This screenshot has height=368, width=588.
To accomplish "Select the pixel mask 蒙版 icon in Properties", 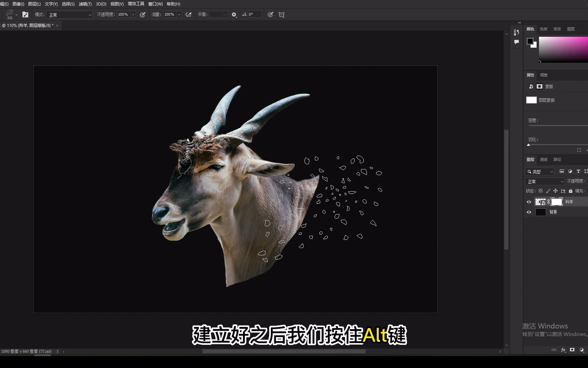I will tap(539, 87).
